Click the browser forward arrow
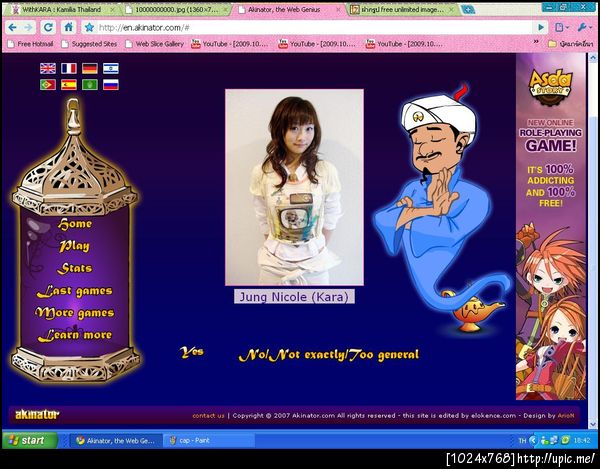Viewport: 600px width, 469px height. pyautogui.click(x=28, y=27)
